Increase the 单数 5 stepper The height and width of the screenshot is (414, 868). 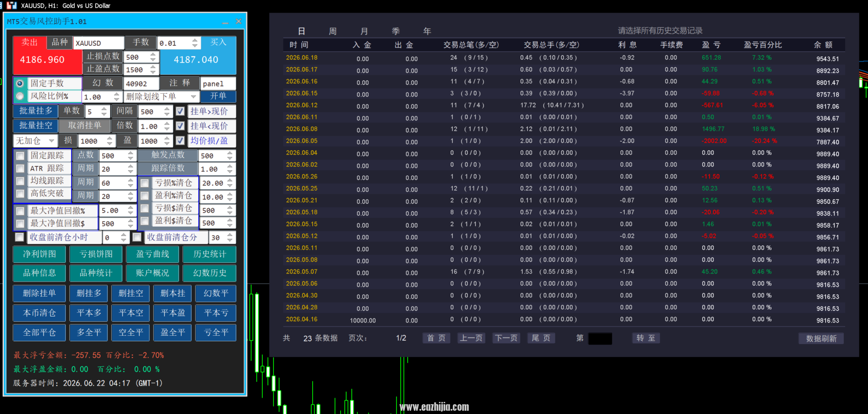(x=104, y=109)
